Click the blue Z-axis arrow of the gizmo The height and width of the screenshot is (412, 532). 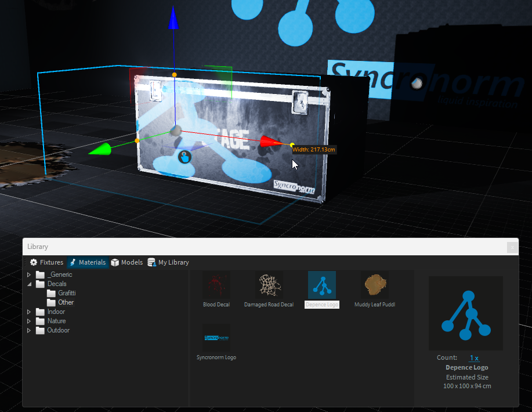[x=173, y=17]
